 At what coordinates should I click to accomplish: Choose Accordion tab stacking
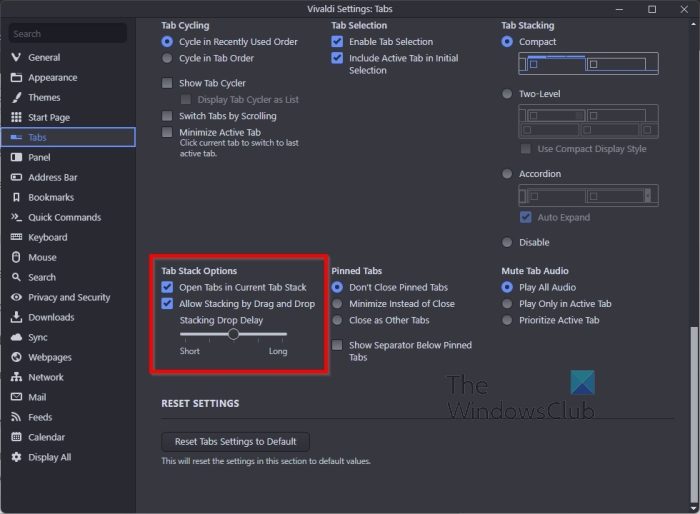click(507, 174)
